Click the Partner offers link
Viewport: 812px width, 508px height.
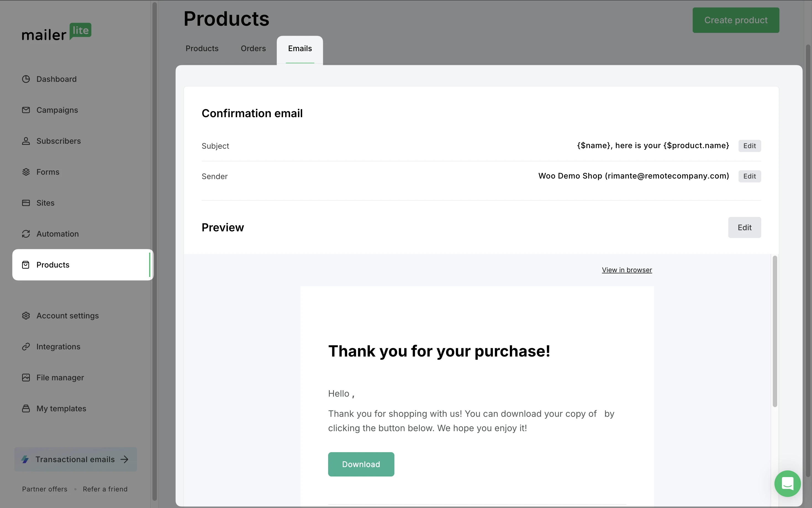(x=45, y=489)
